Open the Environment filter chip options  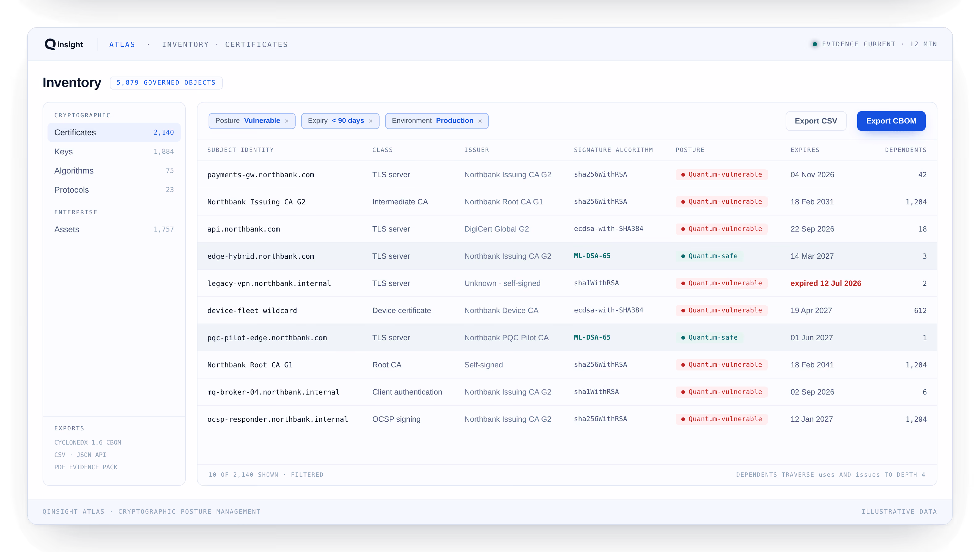(x=433, y=121)
